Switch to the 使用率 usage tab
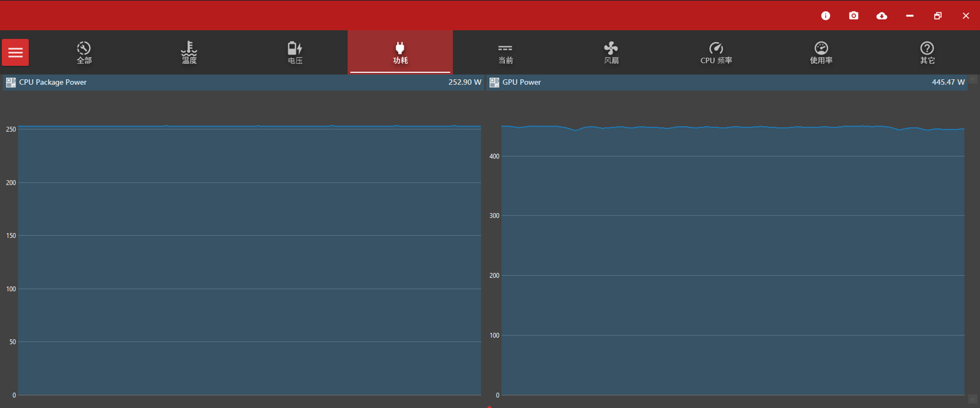The height and width of the screenshot is (408, 980). tap(821, 53)
